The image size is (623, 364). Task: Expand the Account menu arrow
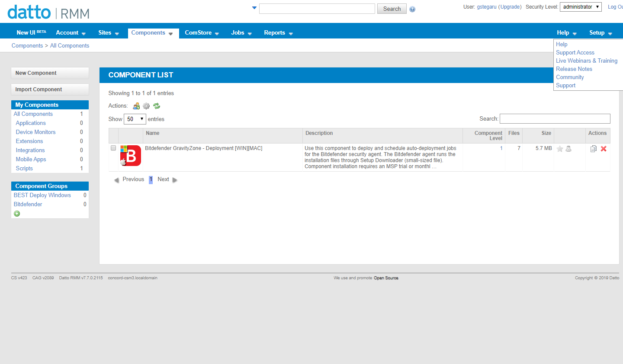click(83, 34)
